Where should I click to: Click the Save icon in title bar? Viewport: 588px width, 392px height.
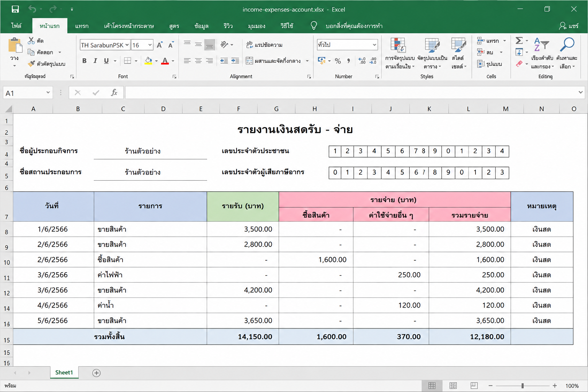click(15, 9)
